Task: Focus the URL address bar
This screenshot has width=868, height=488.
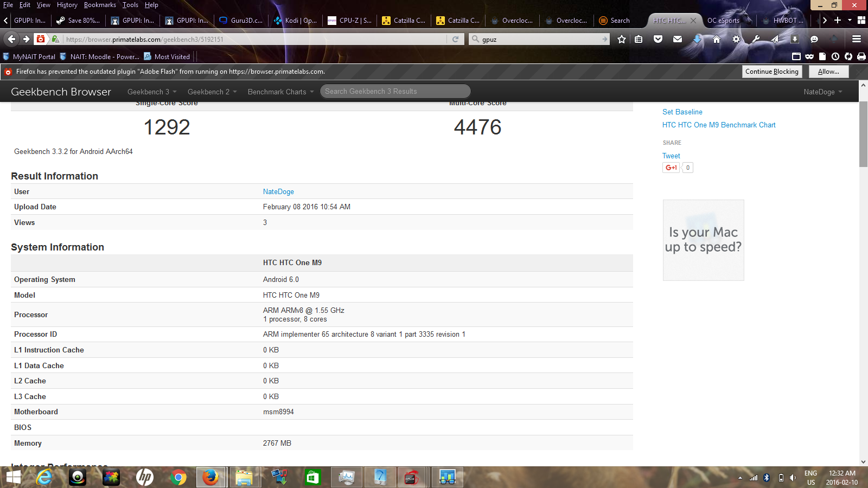Action: 255,39
